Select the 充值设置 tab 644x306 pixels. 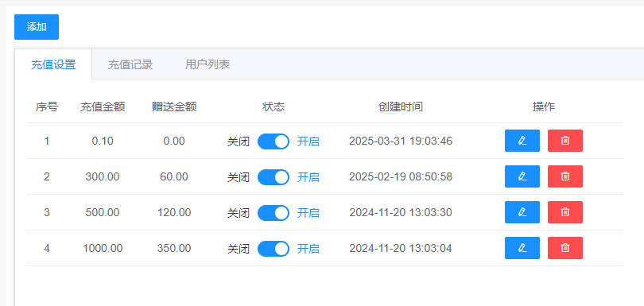pyautogui.click(x=53, y=64)
